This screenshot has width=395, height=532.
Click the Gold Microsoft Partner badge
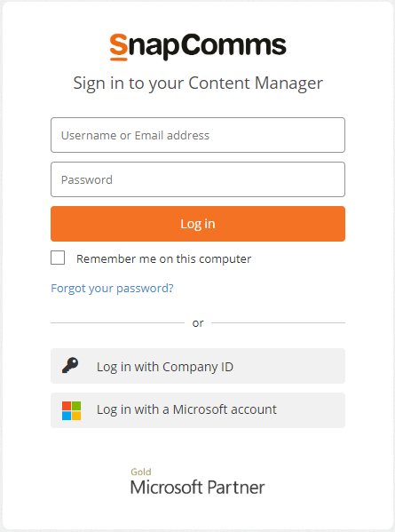pyautogui.click(x=198, y=481)
